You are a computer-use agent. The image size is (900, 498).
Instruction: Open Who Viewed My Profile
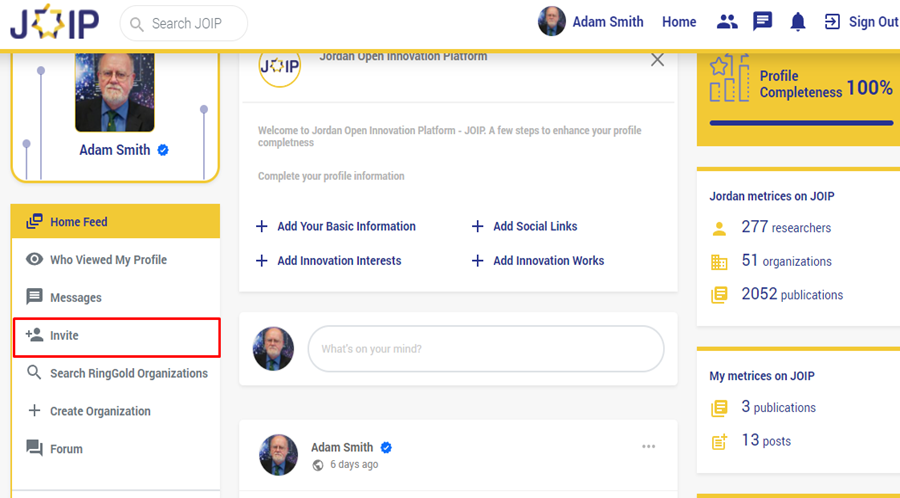tap(108, 260)
